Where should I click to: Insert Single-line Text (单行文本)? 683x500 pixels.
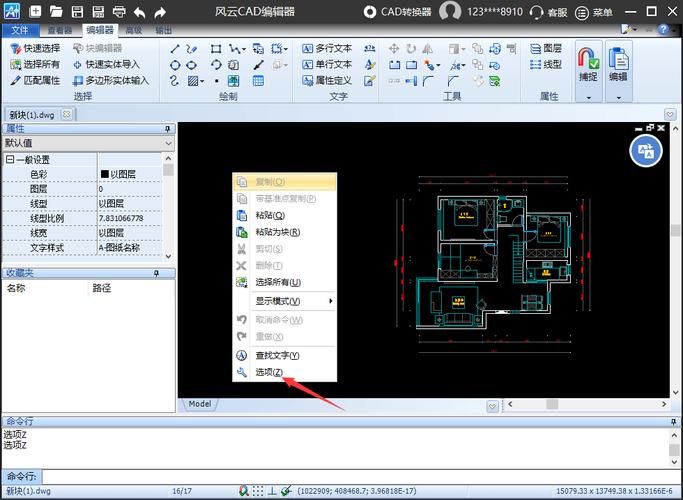tap(327, 64)
